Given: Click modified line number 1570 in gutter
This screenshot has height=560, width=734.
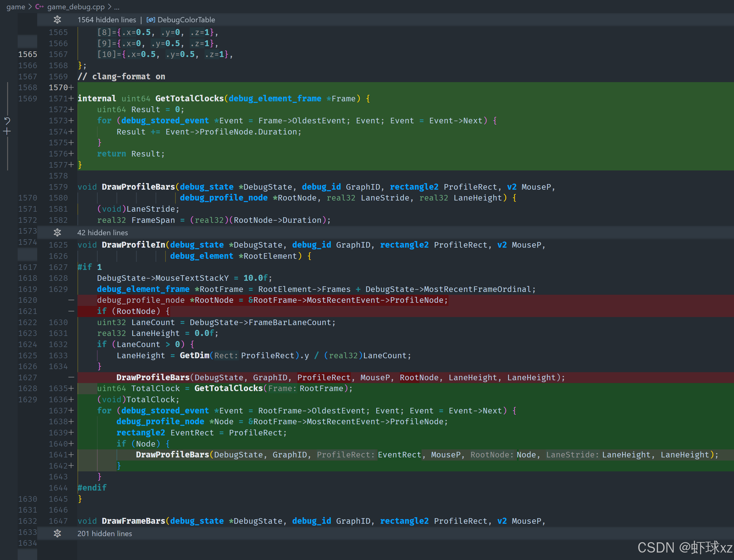Looking at the screenshot, I should [58, 88].
